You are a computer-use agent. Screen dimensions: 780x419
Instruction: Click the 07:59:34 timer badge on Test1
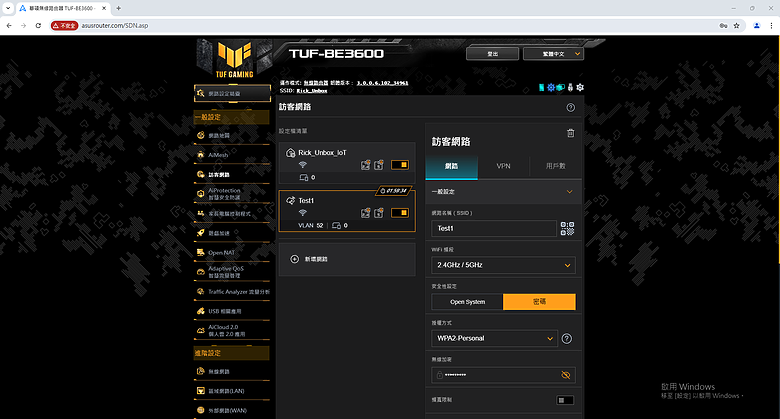tap(393, 191)
